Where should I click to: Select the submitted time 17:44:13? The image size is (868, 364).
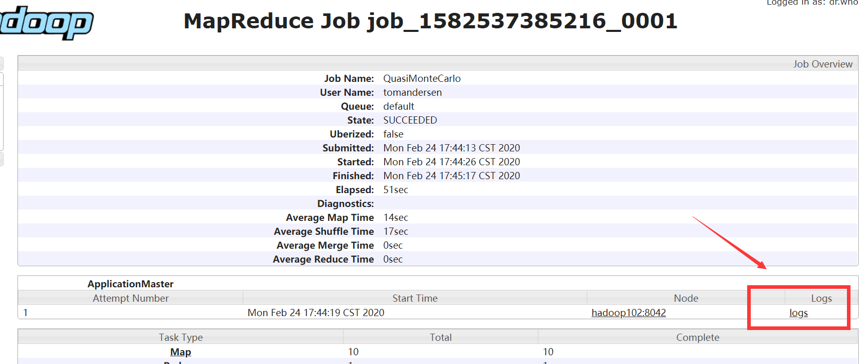(x=451, y=148)
